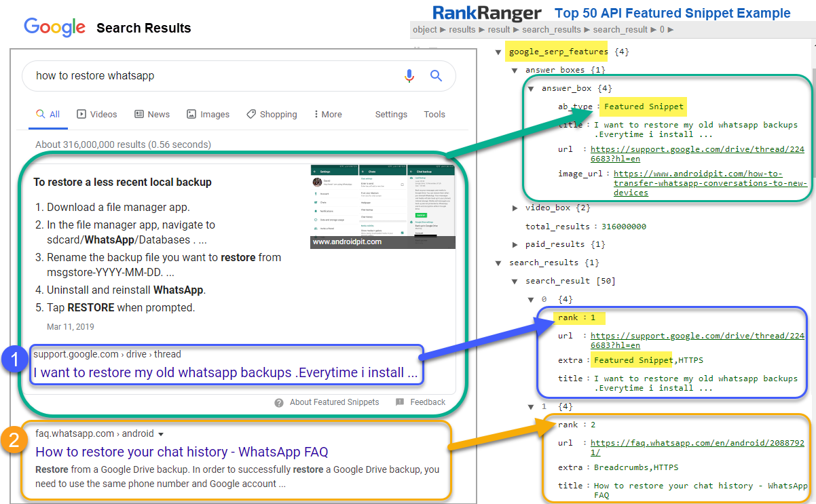816x504 pixels.
Task: Collapse the google_serp_features node
Action: point(499,52)
